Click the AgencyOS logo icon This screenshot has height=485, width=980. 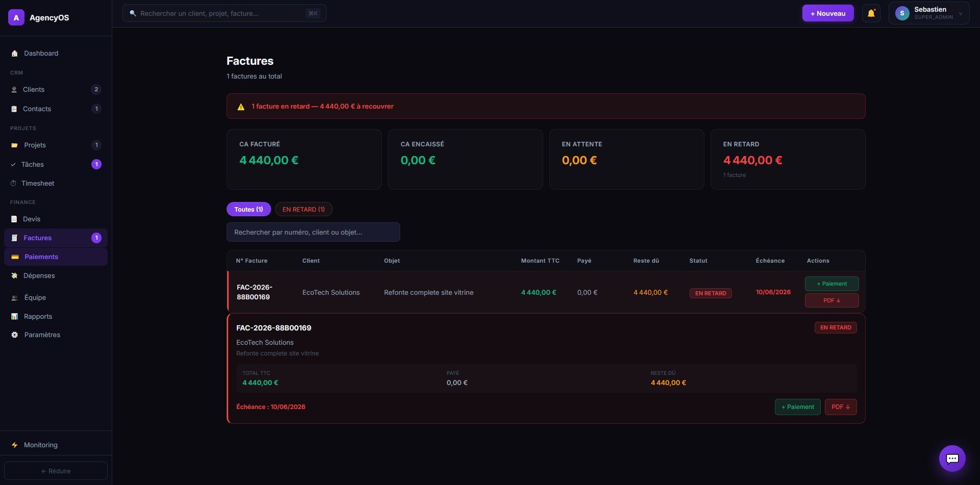(16, 17)
